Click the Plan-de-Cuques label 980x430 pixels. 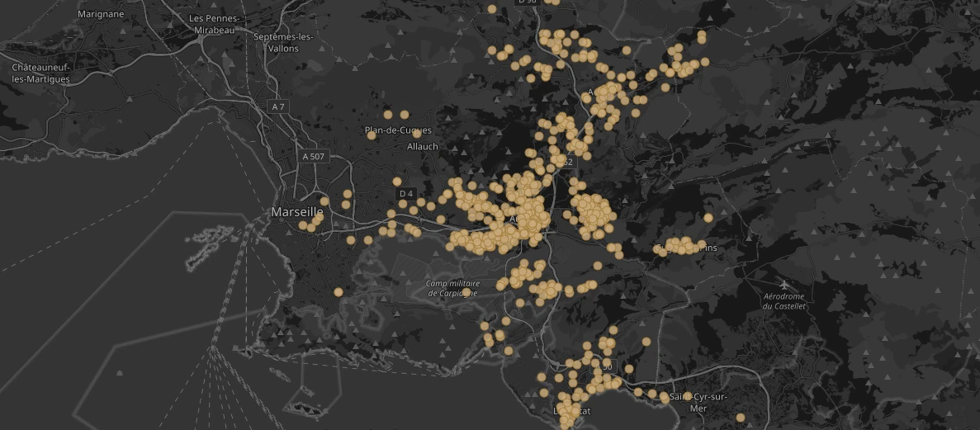pyautogui.click(x=398, y=130)
